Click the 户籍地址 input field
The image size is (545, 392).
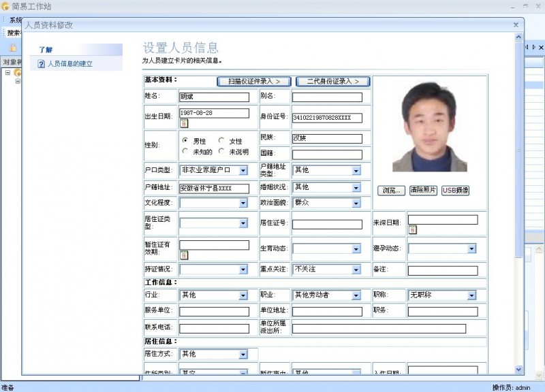[x=214, y=189]
